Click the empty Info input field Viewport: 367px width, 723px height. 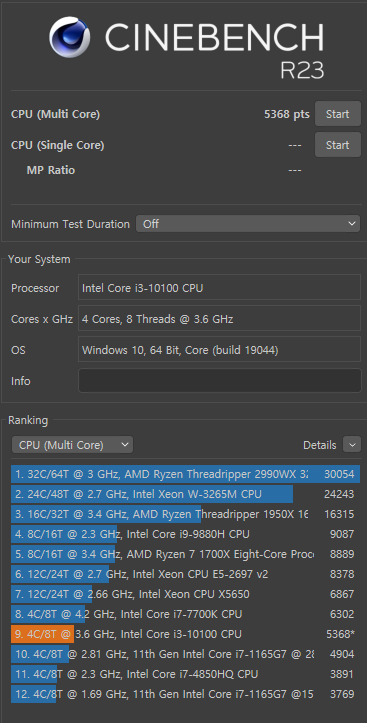[x=219, y=381]
